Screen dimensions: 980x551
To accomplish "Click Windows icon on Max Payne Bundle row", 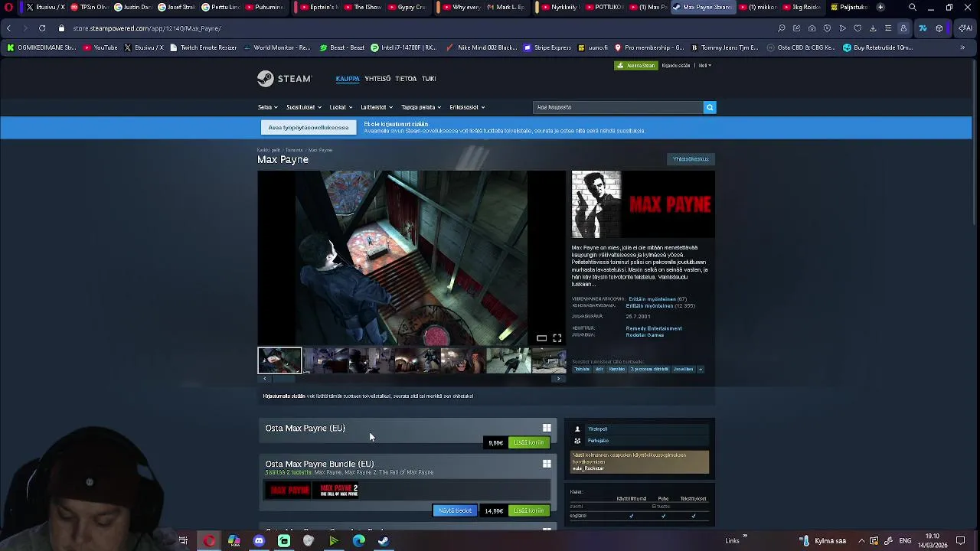I will [547, 464].
